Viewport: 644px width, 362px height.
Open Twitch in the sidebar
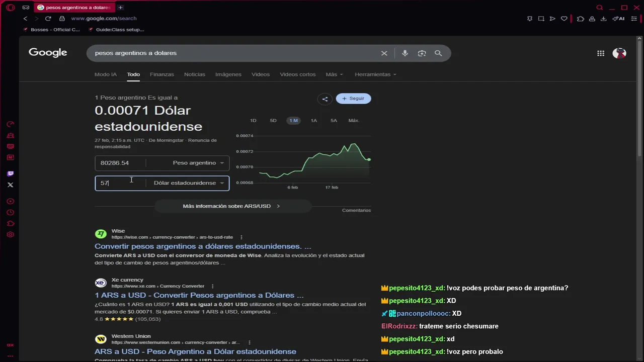(10, 173)
